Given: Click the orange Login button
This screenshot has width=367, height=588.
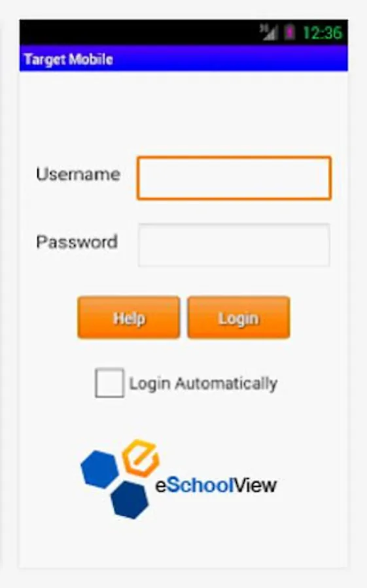Looking at the screenshot, I should point(239,318).
